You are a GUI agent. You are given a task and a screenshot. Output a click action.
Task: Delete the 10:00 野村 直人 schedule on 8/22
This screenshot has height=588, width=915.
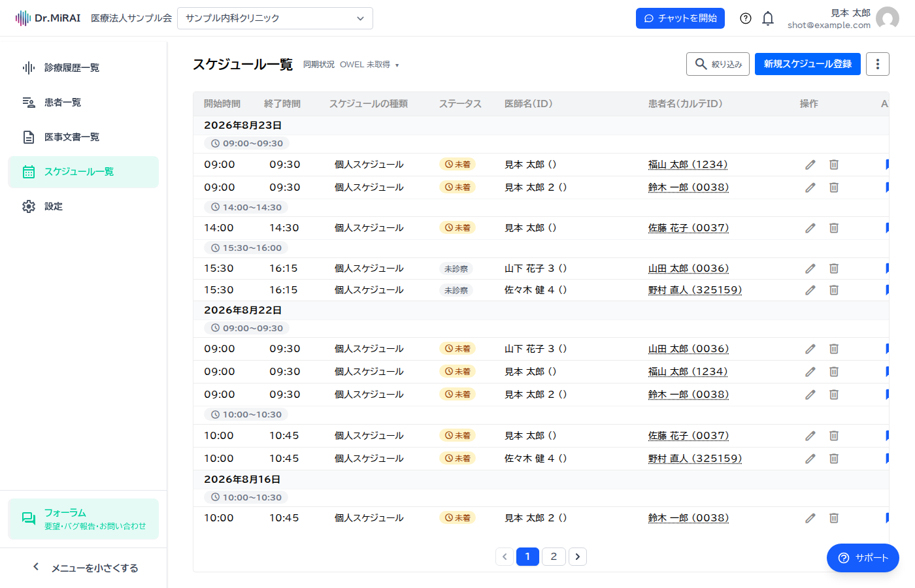(x=834, y=459)
